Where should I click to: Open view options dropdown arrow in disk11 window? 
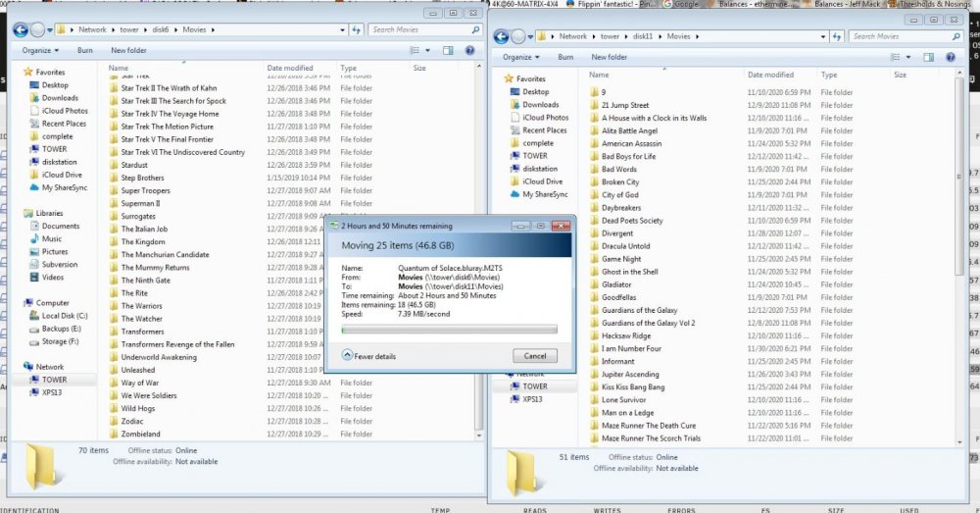tap(908, 57)
